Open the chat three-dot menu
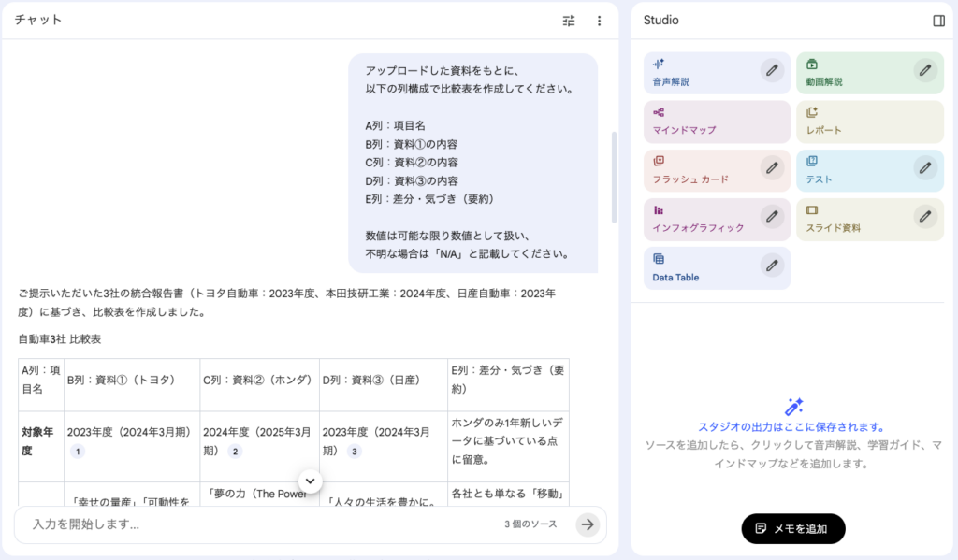The image size is (958, 560). click(599, 21)
